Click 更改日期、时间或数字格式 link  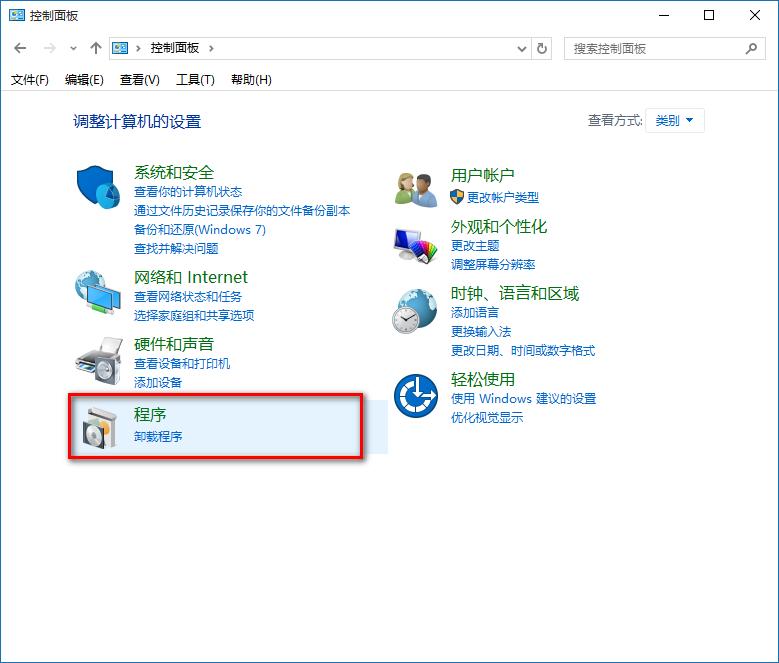[x=523, y=351]
